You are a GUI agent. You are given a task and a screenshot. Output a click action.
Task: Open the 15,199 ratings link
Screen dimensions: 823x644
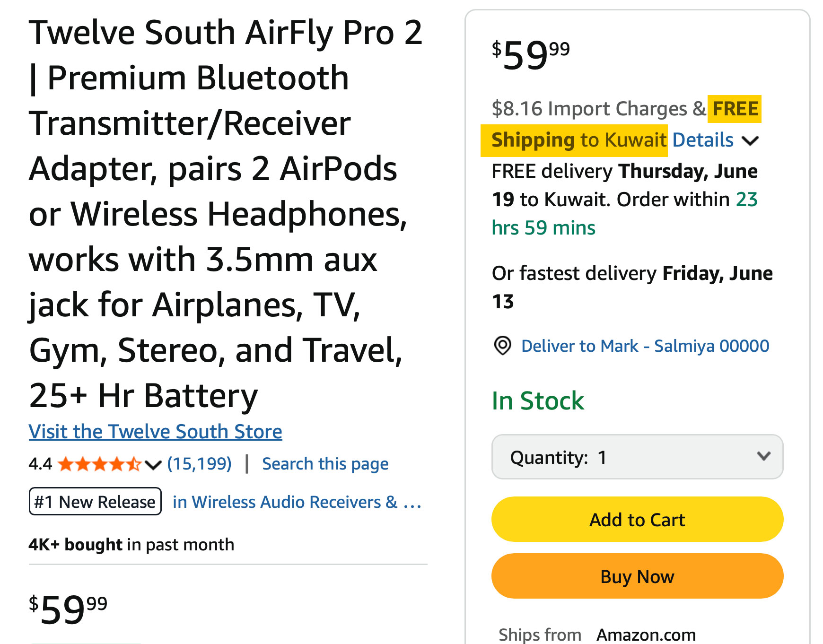[x=200, y=464]
